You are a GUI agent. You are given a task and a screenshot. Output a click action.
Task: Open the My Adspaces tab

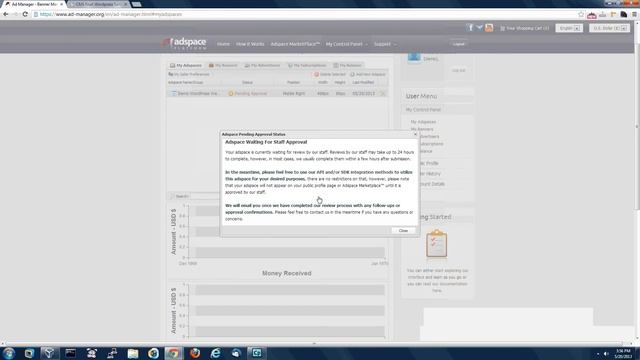click(x=186, y=65)
